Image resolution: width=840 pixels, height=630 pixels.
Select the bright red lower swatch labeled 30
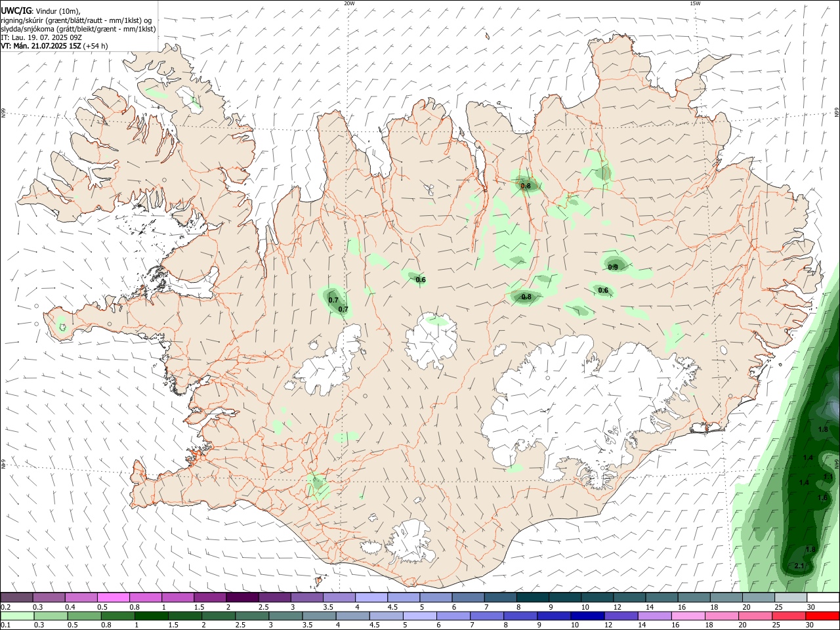pos(822,616)
